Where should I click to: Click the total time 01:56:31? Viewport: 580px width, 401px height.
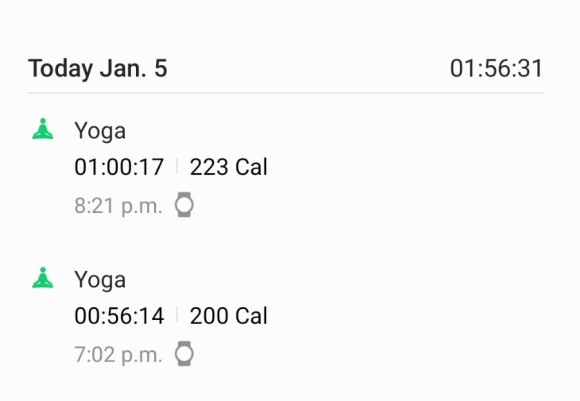coord(496,69)
